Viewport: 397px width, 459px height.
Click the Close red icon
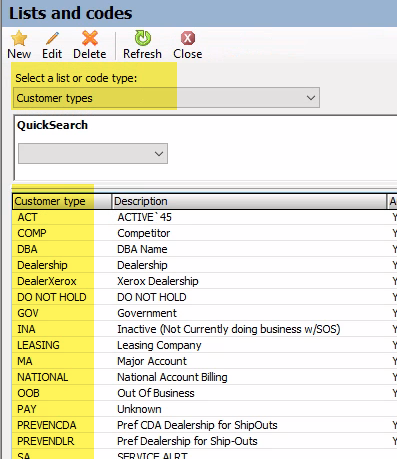click(x=188, y=38)
